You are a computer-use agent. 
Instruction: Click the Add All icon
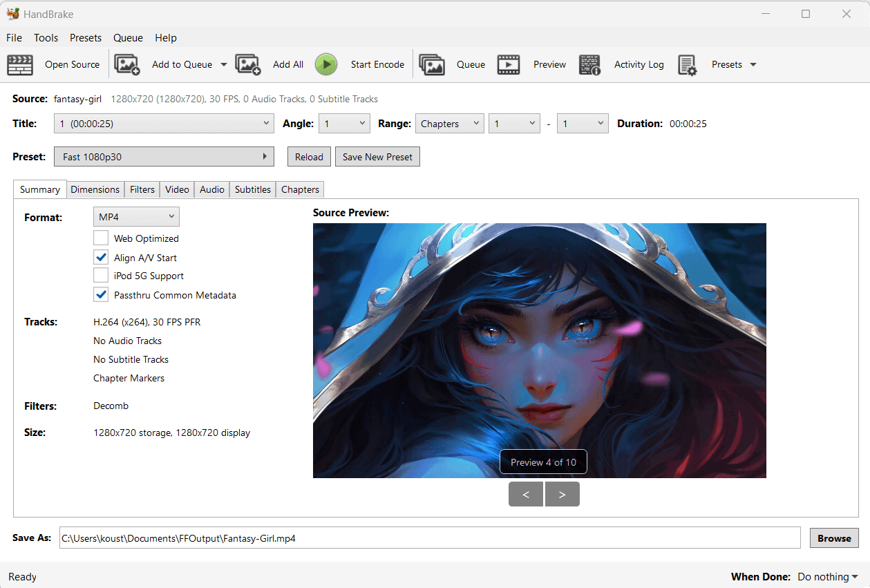click(x=248, y=64)
